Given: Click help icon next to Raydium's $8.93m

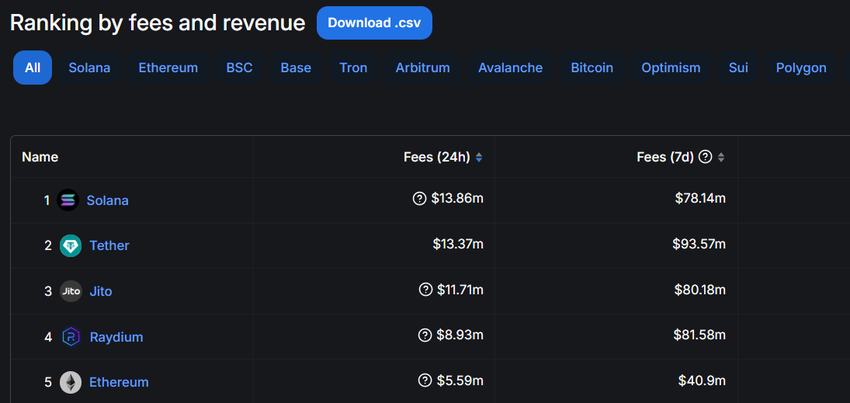Looking at the screenshot, I should (426, 337).
